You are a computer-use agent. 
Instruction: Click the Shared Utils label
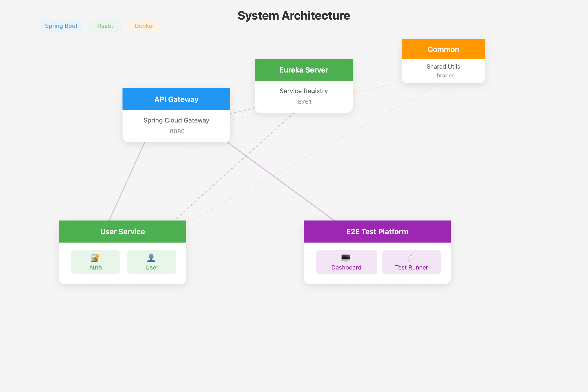(443, 66)
